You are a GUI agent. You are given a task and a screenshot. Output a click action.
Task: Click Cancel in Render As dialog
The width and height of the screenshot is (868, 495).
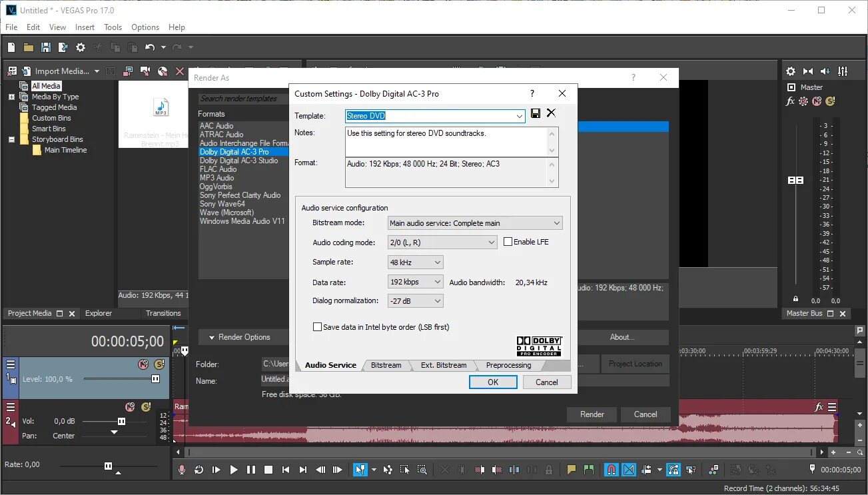tap(646, 414)
